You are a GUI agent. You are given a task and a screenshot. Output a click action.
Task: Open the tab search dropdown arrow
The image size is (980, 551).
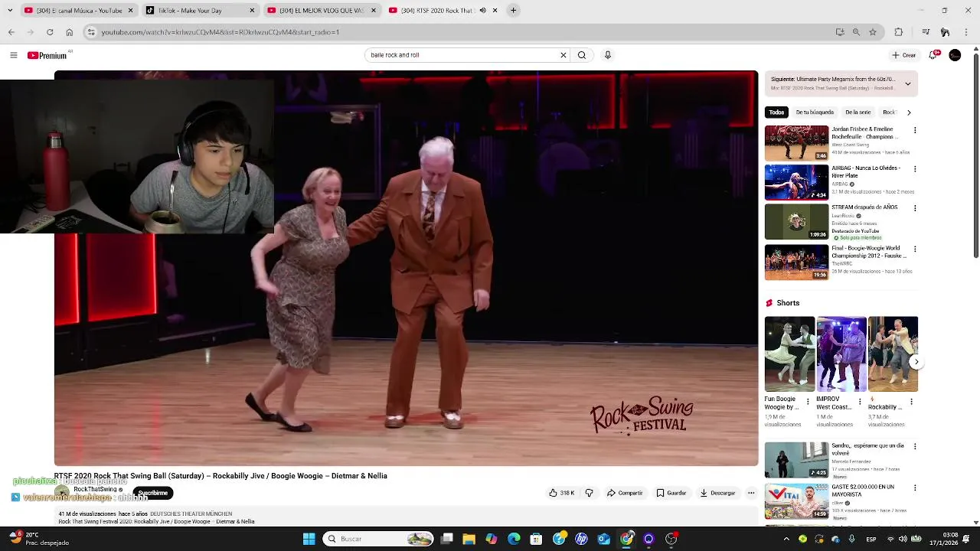tap(10, 11)
